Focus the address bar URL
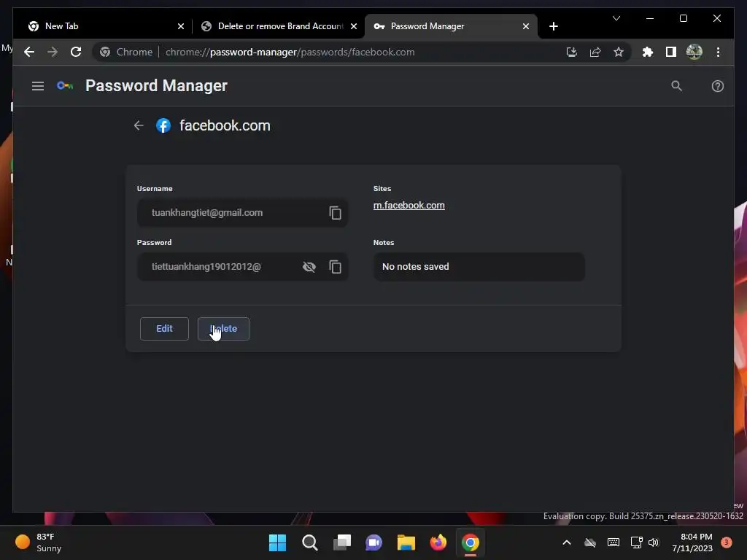 [x=290, y=52]
